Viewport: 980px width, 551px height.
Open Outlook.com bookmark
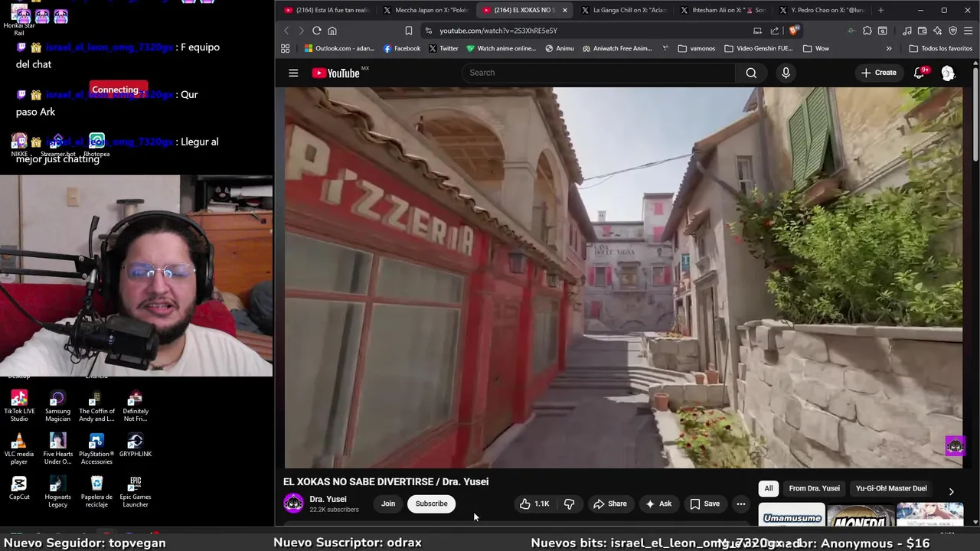(339, 48)
